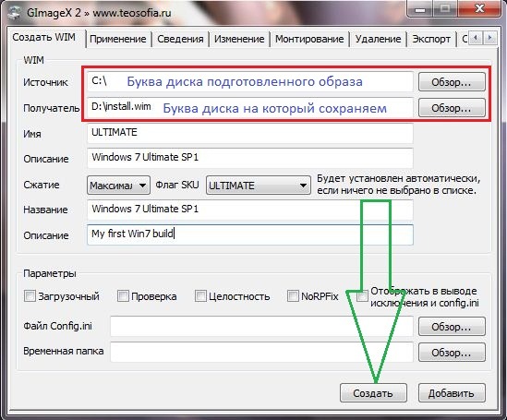Select the Экспорт tab

[431, 39]
